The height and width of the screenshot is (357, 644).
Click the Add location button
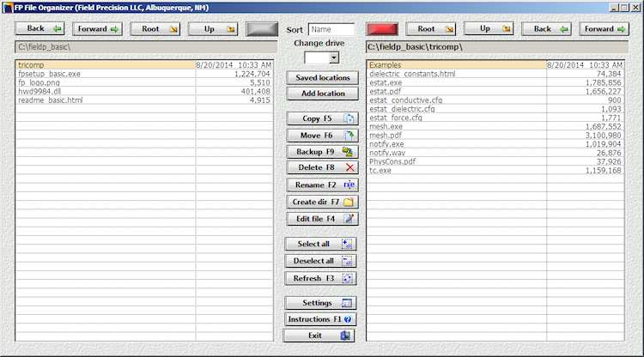(320, 93)
